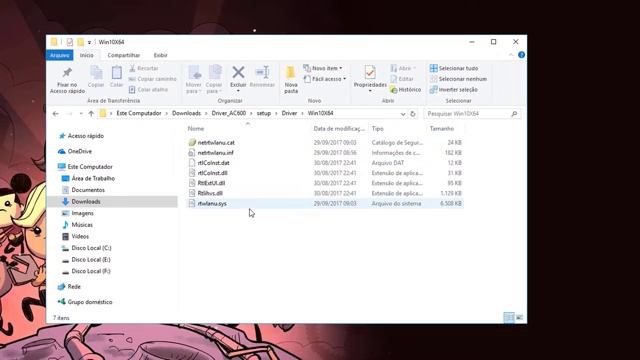Switch to details view layout button
This screenshot has height=360, width=640.
tap(509, 317)
